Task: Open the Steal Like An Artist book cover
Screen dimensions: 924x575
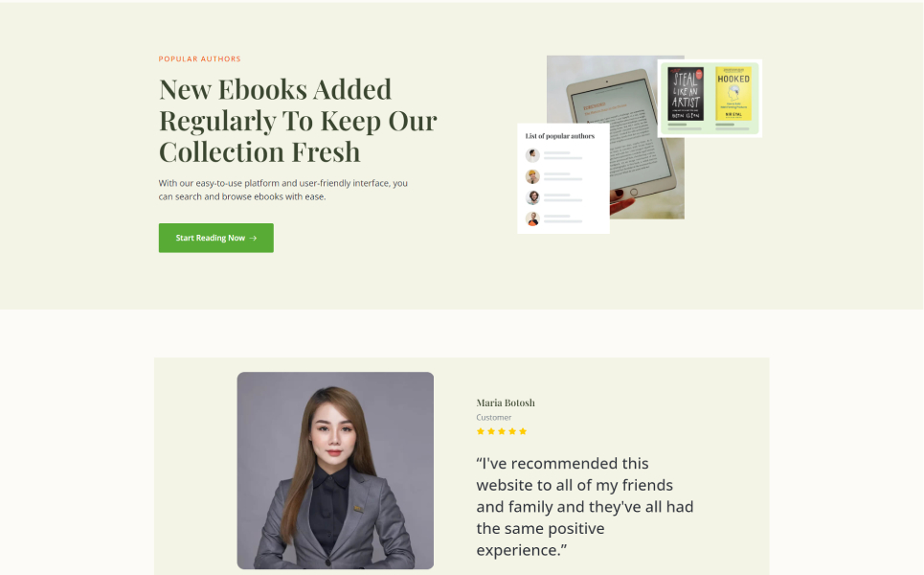Action: tap(686, 94)
